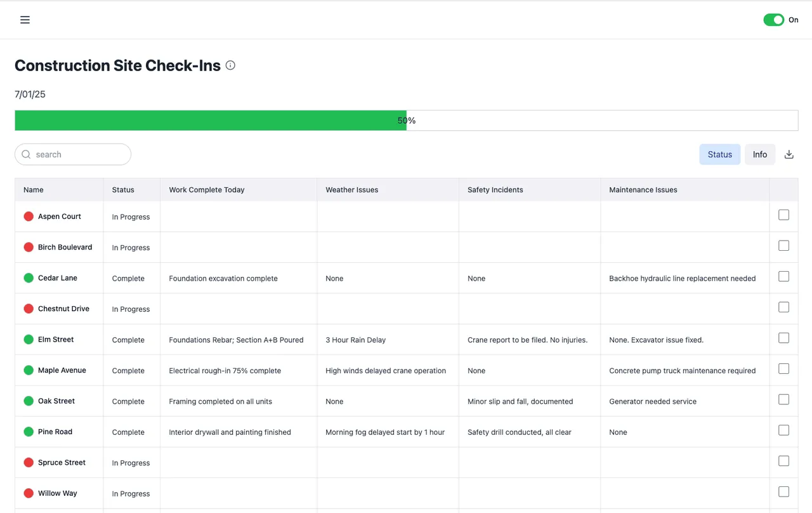The image size is (812, 513).
Task: Select the Pine Road site name
Action: tap(55, 432)
